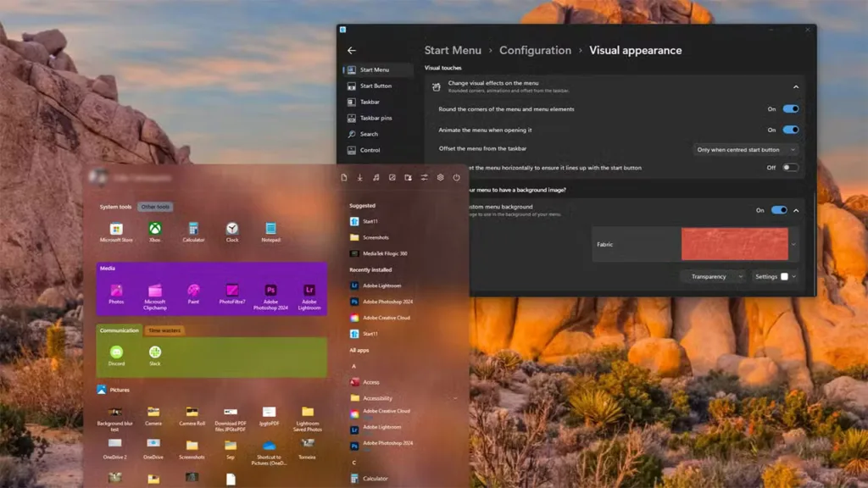Image resolution: width=868 pixels, height=488 pixels.
Task: Open Microsoft Store from System tools
Action: coord(116,232)
